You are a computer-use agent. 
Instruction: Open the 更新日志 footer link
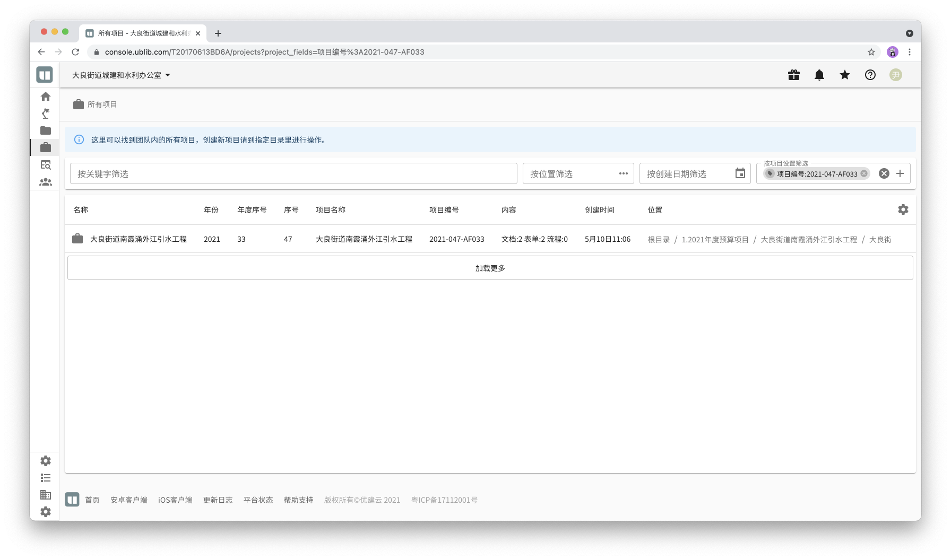tap(218, 500)
